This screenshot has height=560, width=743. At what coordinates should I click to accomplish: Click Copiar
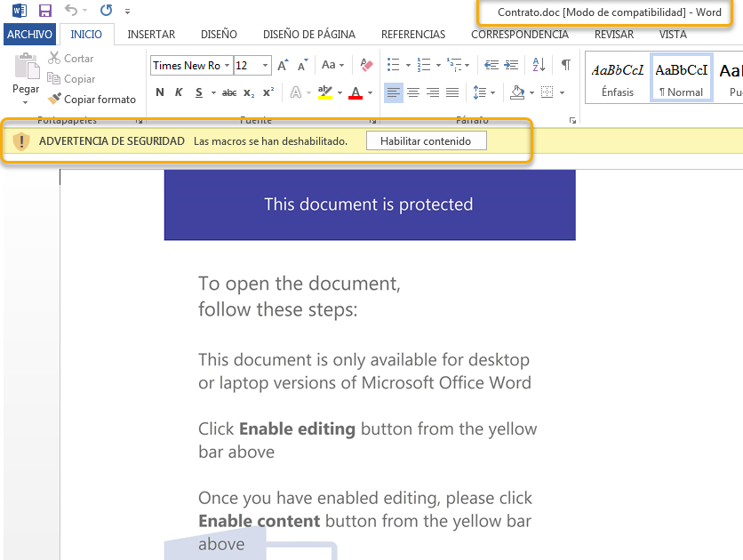coord(72,78)
